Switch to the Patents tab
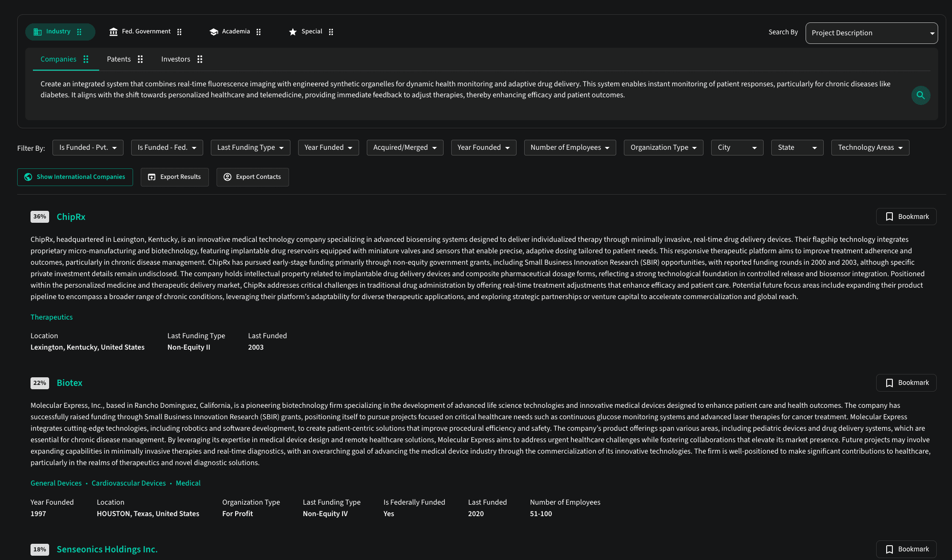This screenshot has height=560, width=952. [x=119, y=59]
